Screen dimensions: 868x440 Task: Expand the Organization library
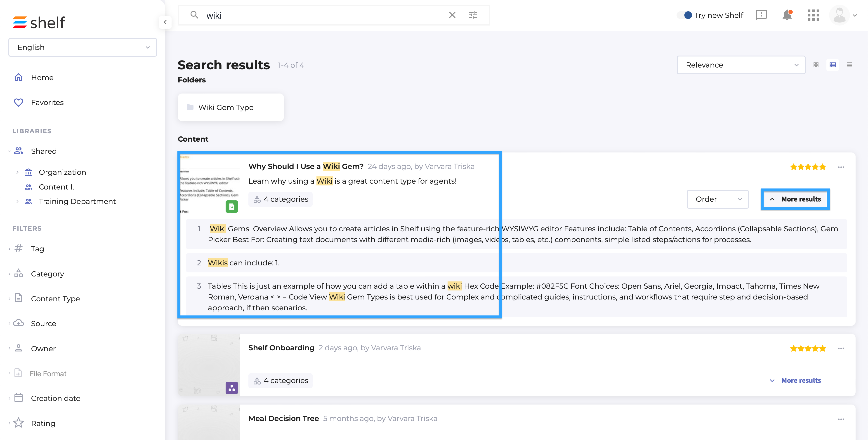pos(17,172)
